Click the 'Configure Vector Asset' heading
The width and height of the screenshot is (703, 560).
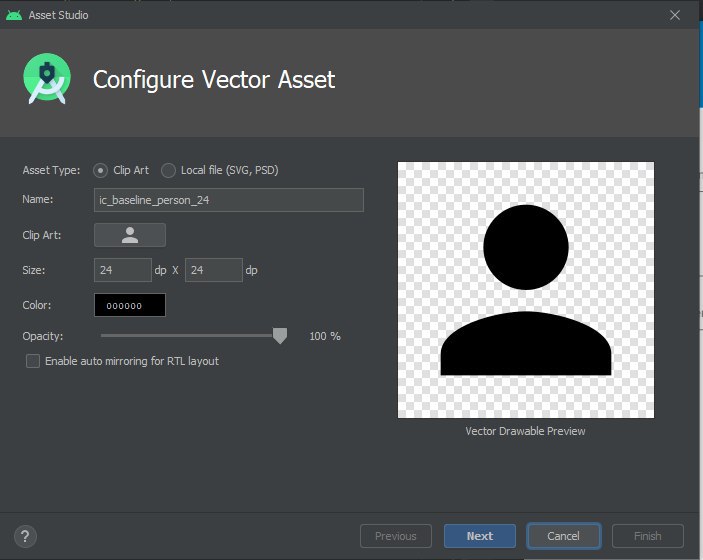pos(214,80)
